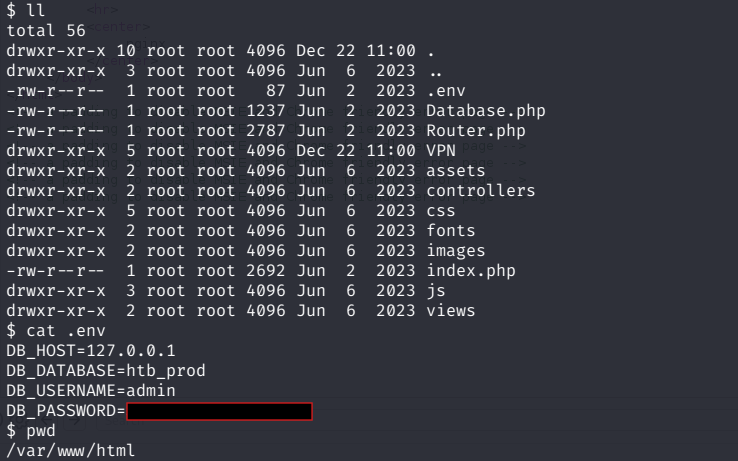
Task: Click the views directory name
Action: [x=450, y=310]
